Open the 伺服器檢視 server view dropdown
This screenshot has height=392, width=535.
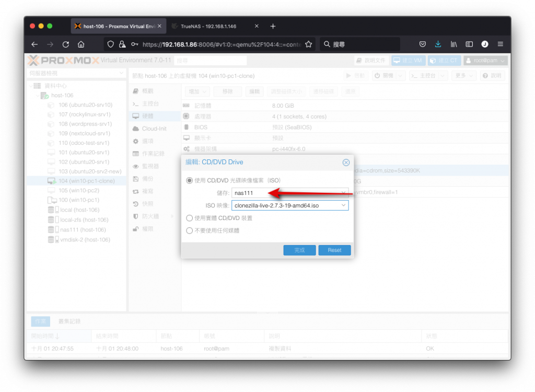click(76, 73)
